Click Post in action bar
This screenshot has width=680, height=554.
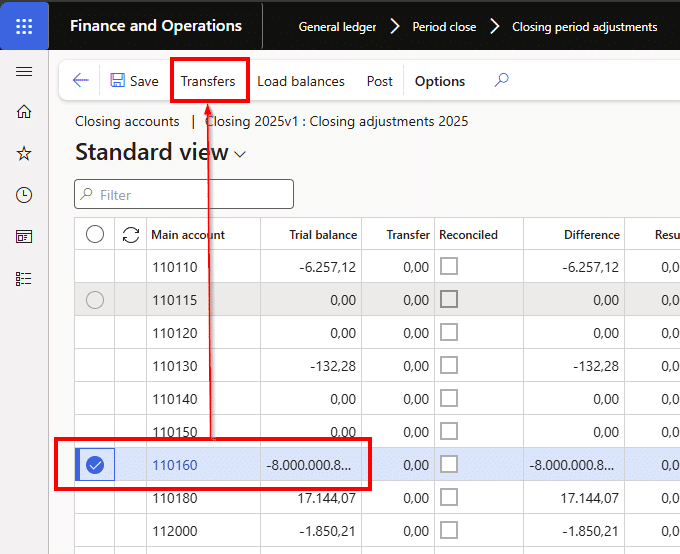[x=379, y=81]
